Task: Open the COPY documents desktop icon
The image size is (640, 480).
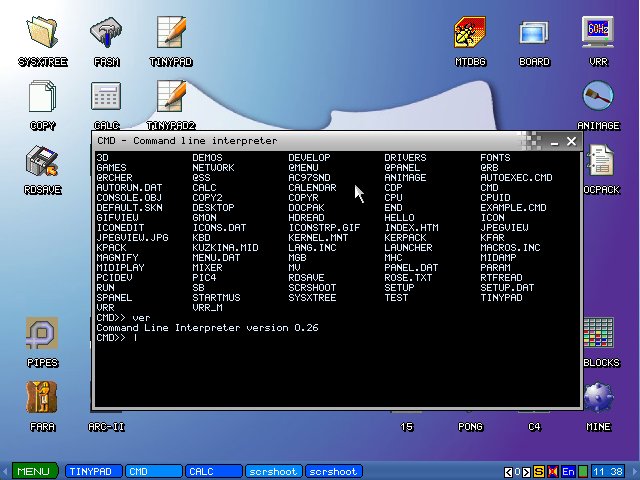Action: (x=42, y=97)
